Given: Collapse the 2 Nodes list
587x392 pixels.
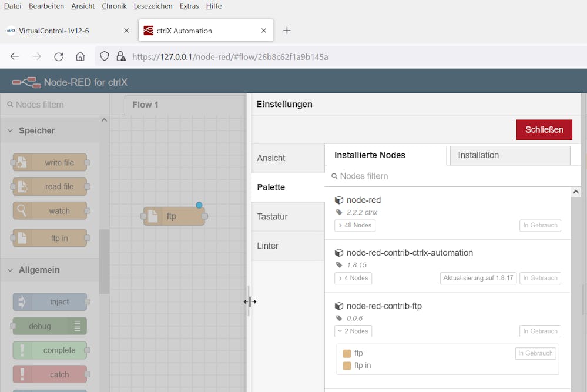Looking at the screenshot, I should (x=353, y=331).
